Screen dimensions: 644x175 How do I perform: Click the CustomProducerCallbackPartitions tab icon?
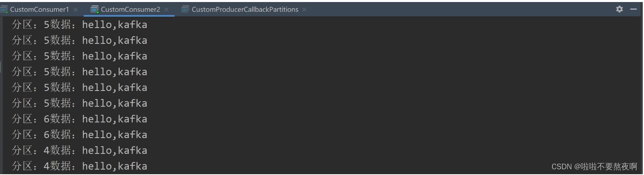coord(185,9)
